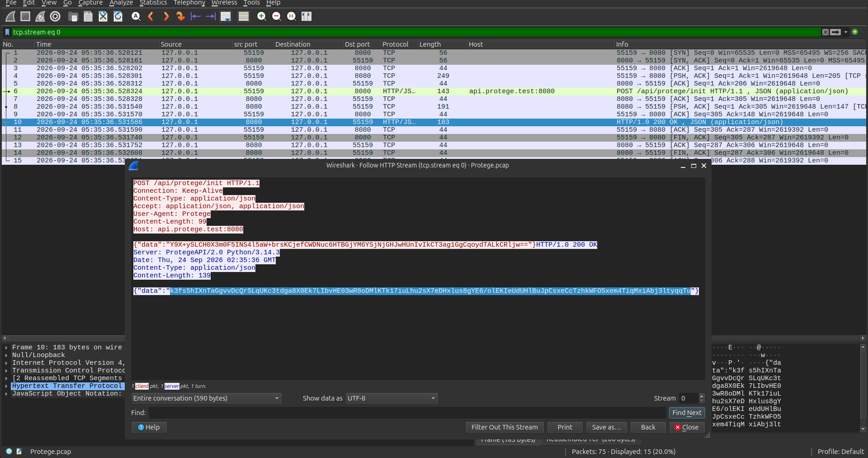Go back in packet history
Screen dimensions: 868x458
tap(151, 17)
